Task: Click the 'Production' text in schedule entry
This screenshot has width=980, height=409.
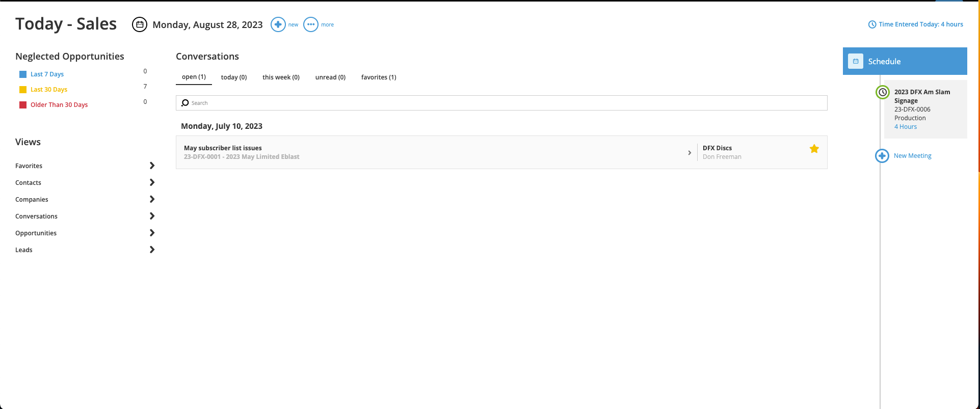Action: point(910,118)
